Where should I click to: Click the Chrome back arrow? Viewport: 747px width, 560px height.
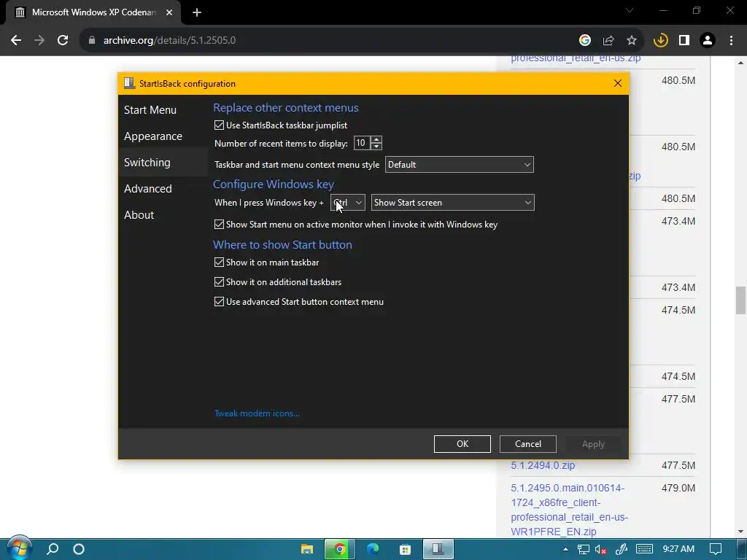[x=16, y=41]
